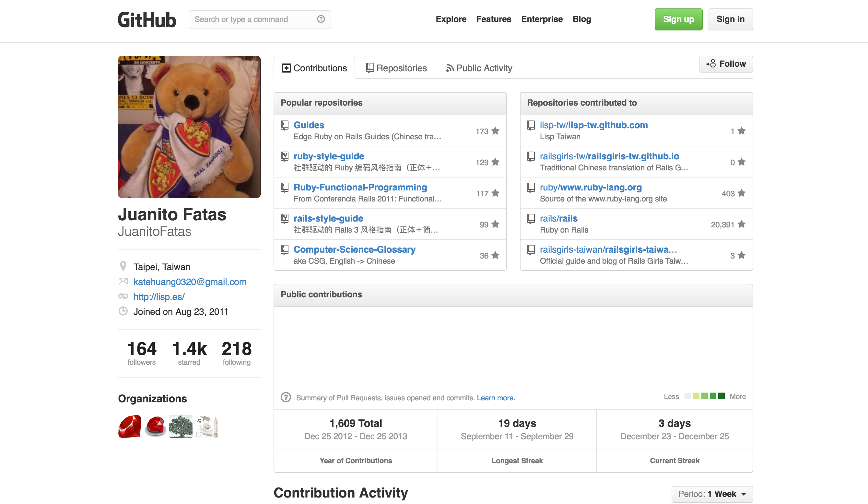This screenshot has height=504, width=868.
Task: Click the railsgirls-taiwan repo icon
Action: point(531,250)
